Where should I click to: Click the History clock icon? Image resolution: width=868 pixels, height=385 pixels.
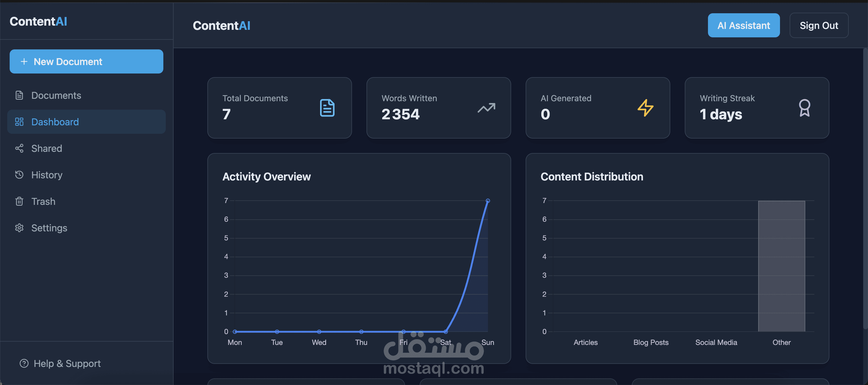[19, 174]
